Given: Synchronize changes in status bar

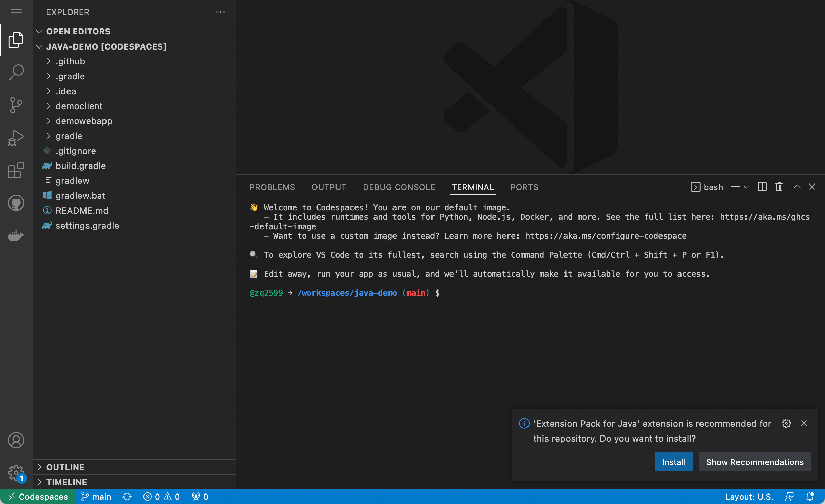Looking at the screenshot, I should click(127, 497).
